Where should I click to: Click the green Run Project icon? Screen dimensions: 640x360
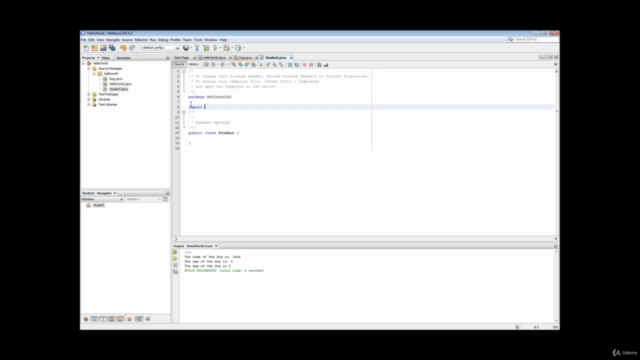click(216, 48)
